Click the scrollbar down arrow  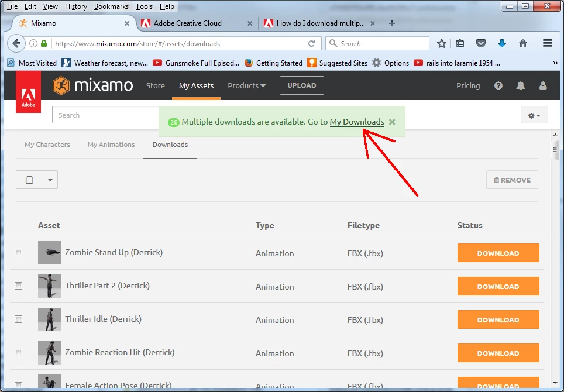tap(555, 383)
